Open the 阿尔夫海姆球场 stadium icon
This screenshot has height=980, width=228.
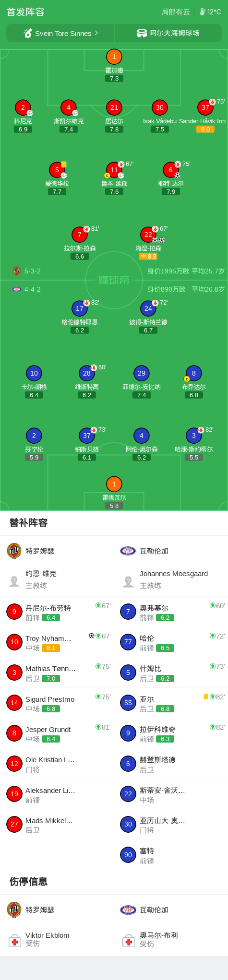tap(142, 33)
